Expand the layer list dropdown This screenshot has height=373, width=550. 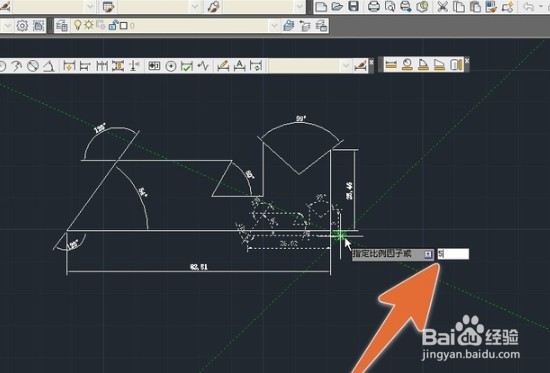coord(274,26)
